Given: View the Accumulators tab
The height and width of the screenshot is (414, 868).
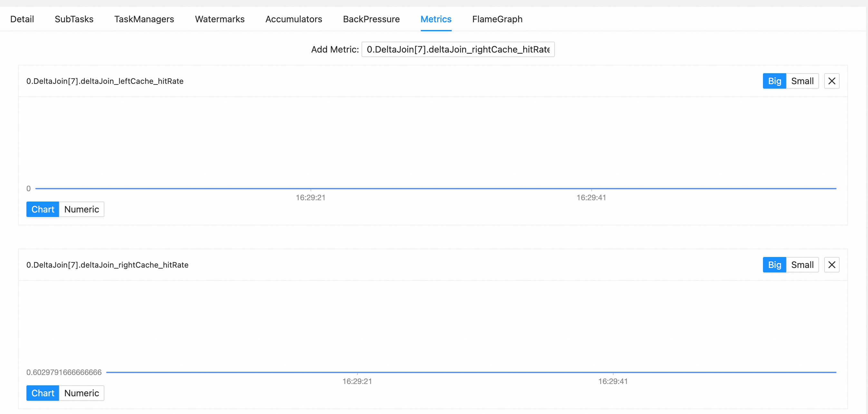Looking at the screenshot, I should click(x=294, y=19).
